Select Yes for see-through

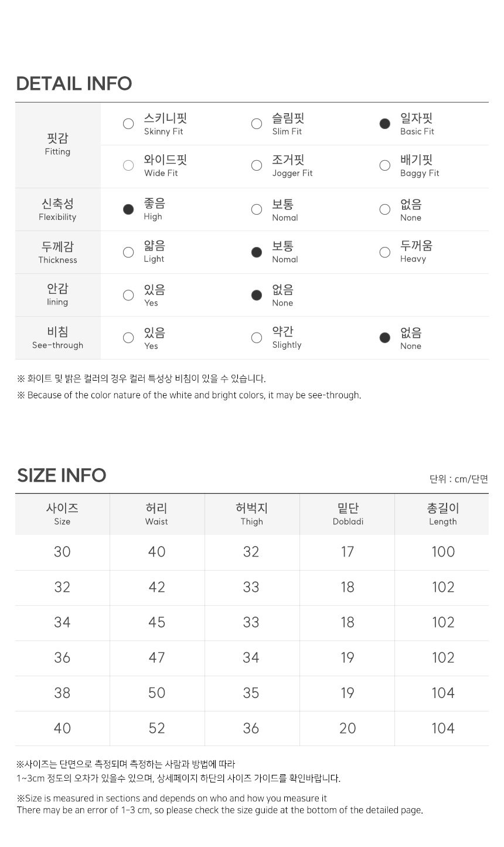[128, 338]
